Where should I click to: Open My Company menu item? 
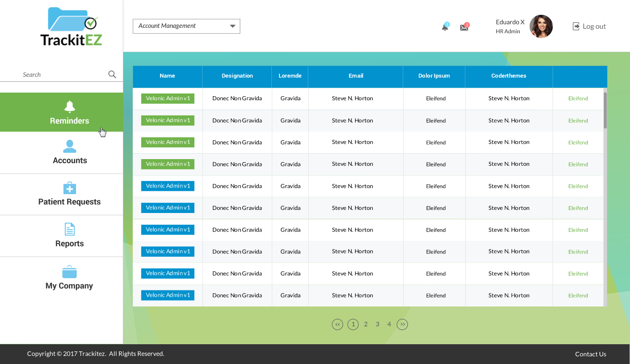tap(69, 278)
